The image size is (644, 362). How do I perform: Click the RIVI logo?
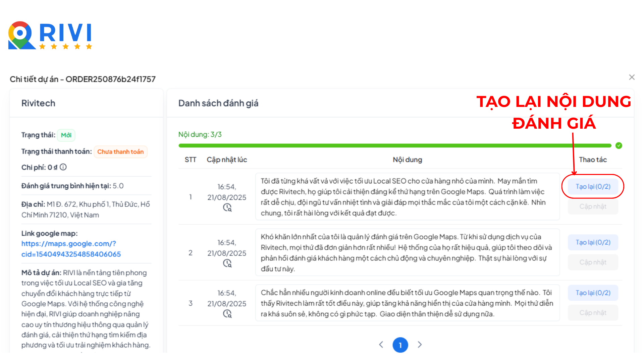click(50, 36)
